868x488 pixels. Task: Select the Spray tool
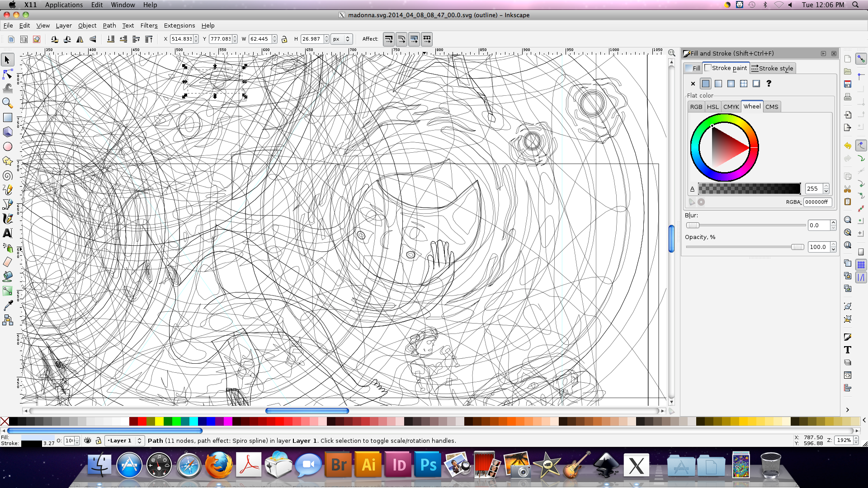[x=8, y=248]
